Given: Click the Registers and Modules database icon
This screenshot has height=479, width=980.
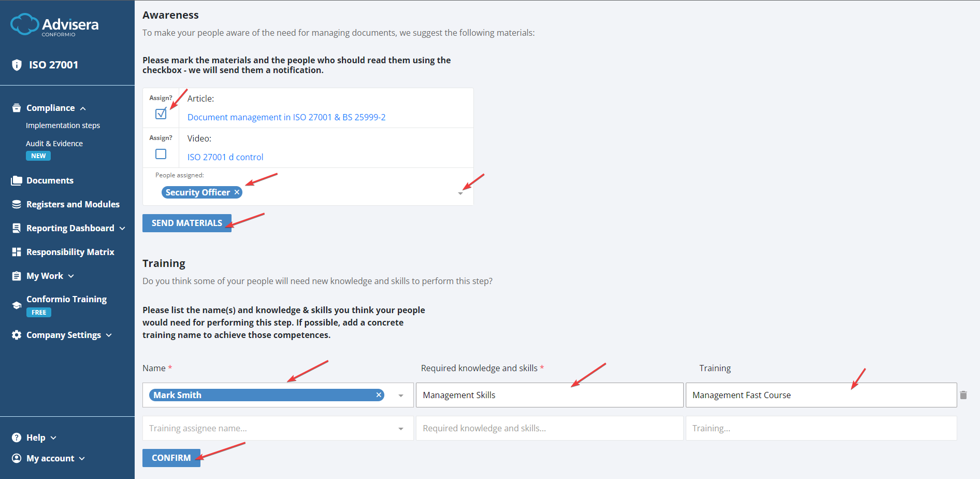Looking at the screenshot, I should click(x=17, y=204).
